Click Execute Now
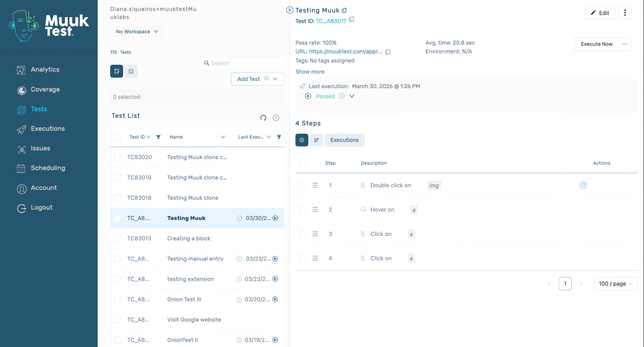This screenshot has width=644, height=347. [596, 44]
